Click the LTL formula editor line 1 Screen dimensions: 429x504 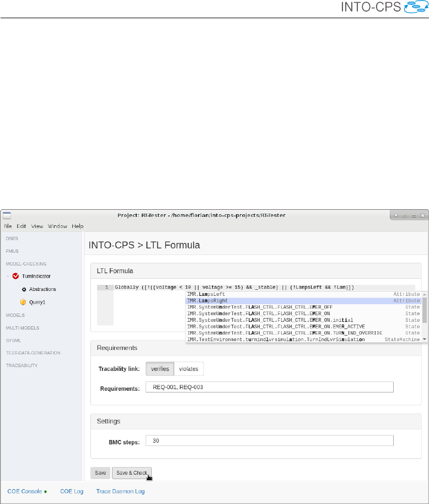point(265,288)
